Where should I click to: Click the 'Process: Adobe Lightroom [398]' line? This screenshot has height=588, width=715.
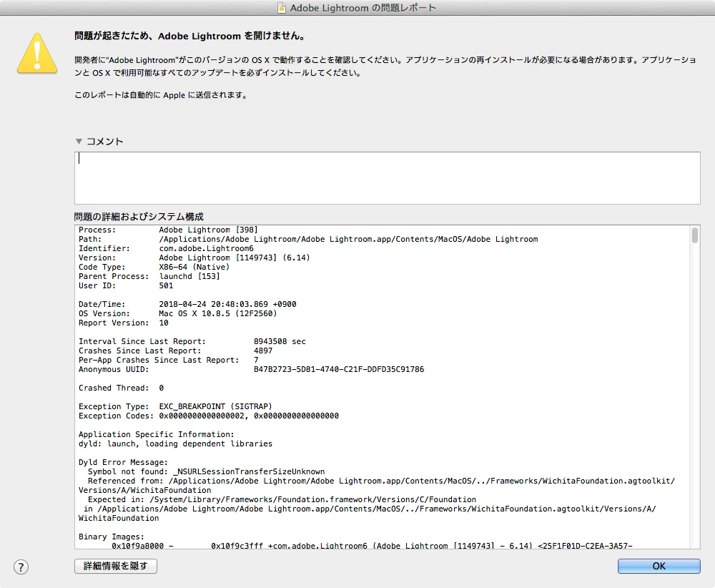pos(168,230)
